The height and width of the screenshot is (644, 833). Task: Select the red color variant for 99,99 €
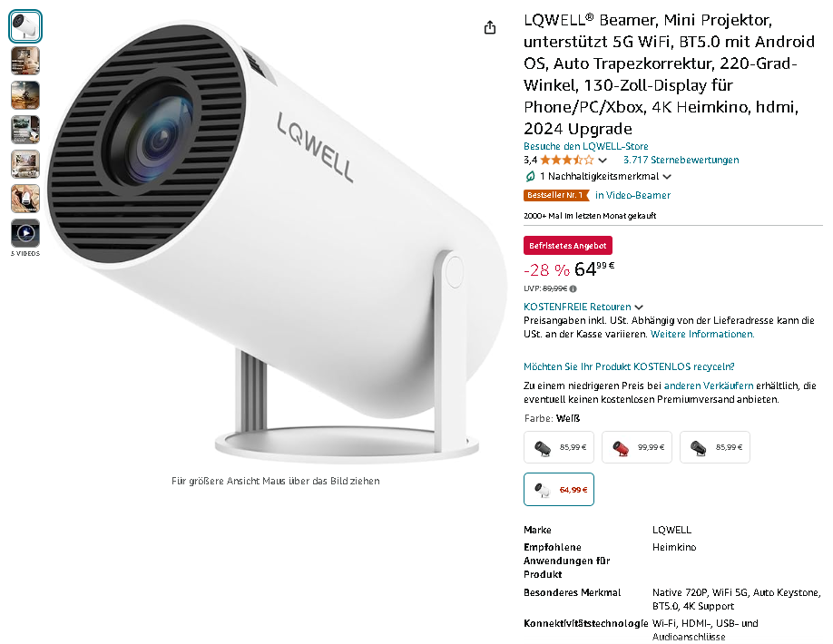[x=636, y=447]
